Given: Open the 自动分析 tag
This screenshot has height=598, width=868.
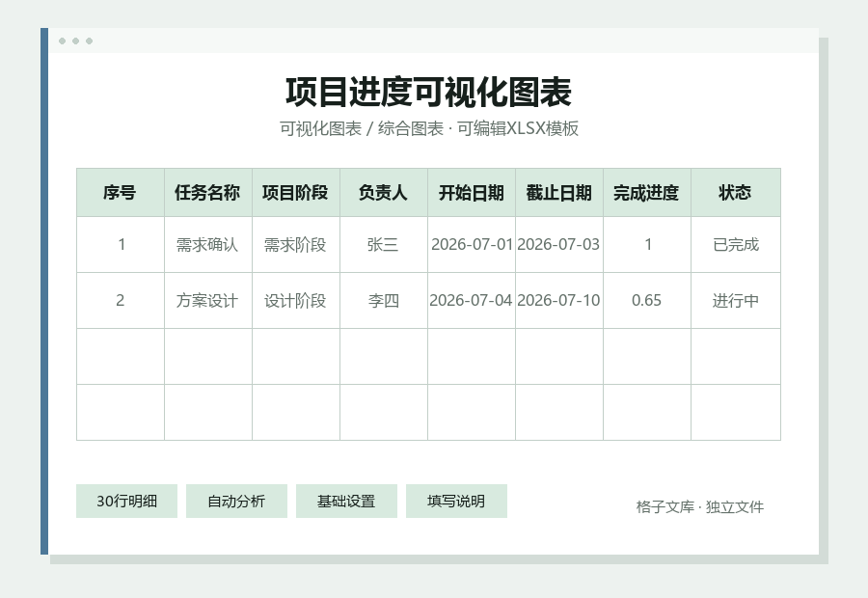Looking at the screenshot, I should coord(236,502).
